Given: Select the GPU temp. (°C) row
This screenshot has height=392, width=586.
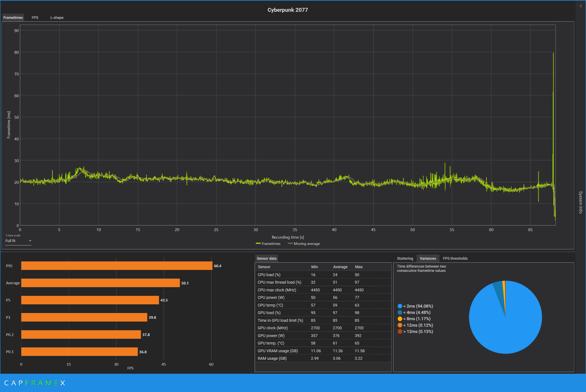Looking at the screenshot, I should click(323, 343).
